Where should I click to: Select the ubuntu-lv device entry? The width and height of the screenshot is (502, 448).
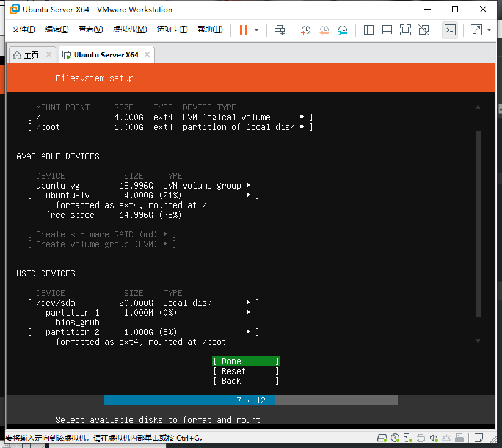[x=144, y=195]
